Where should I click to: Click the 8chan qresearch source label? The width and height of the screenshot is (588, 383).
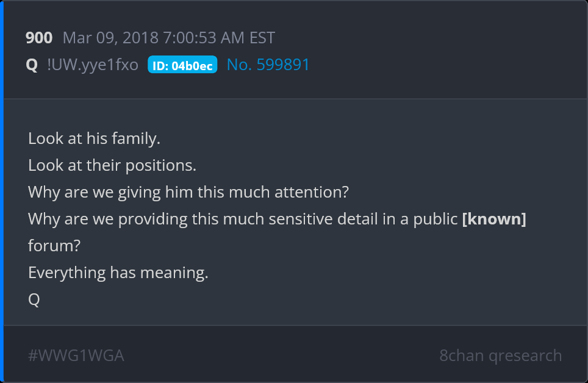click(500, 356)
